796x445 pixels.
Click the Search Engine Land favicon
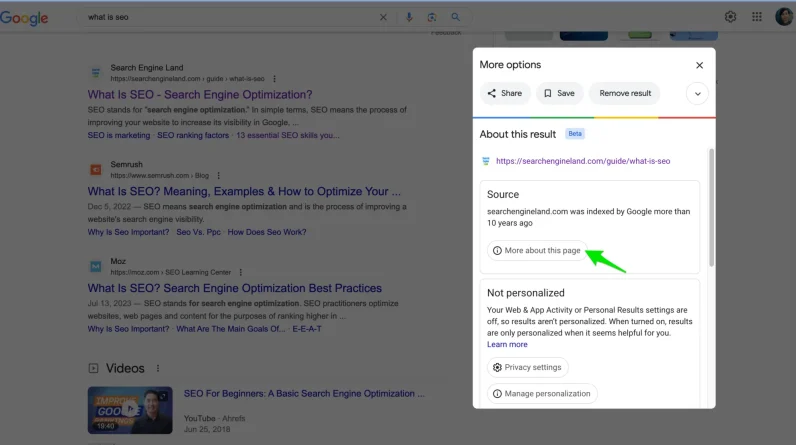pyautogui.click(x=95, y=73)
